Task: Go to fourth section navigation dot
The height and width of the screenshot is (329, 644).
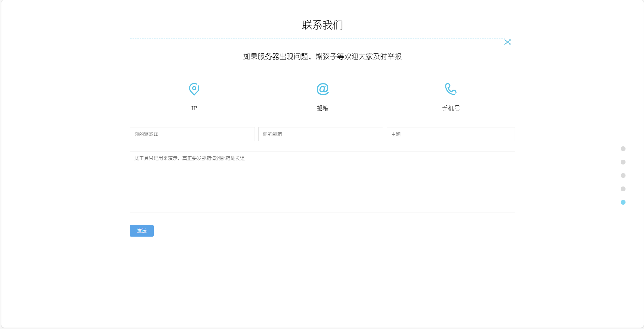Action: tap(623, 189)
